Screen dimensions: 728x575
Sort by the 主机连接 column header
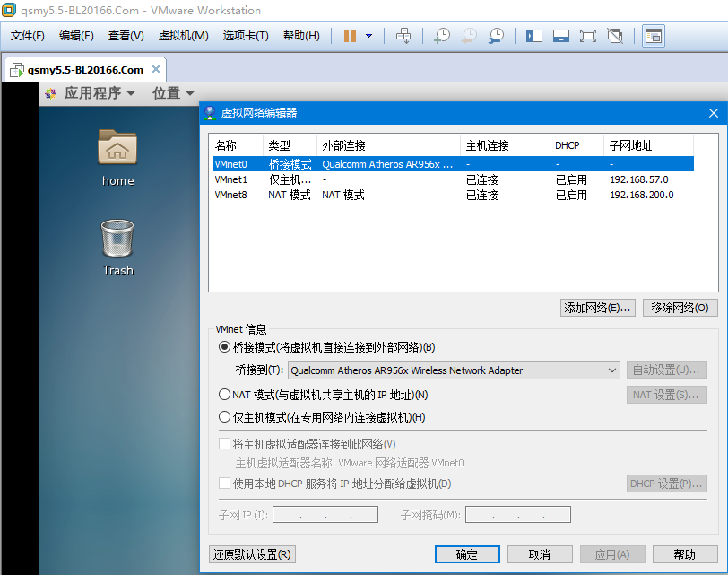point(506,146)
